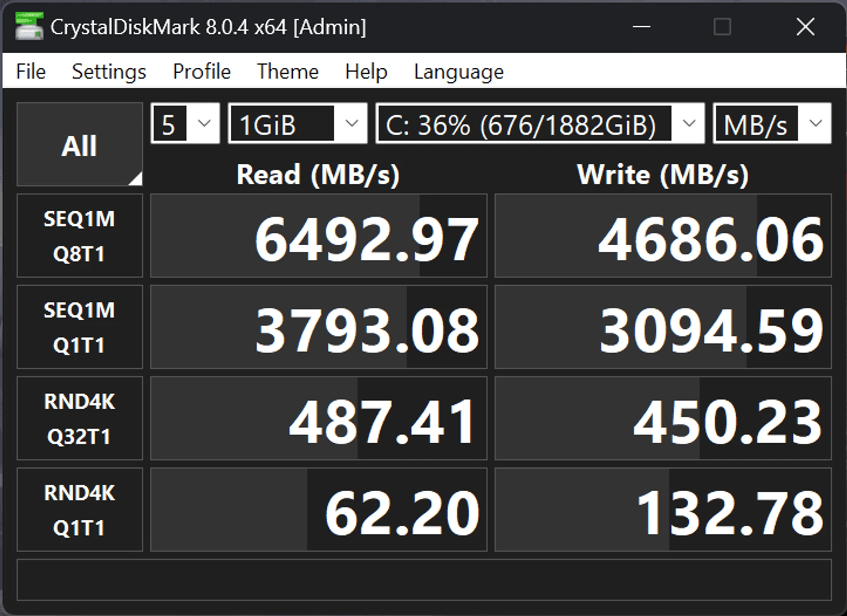The width and height of the screenshot is (847, 616).
Task: Click the RND4K Q1T1 read value 62.20
Action: [x=319, y=510]
